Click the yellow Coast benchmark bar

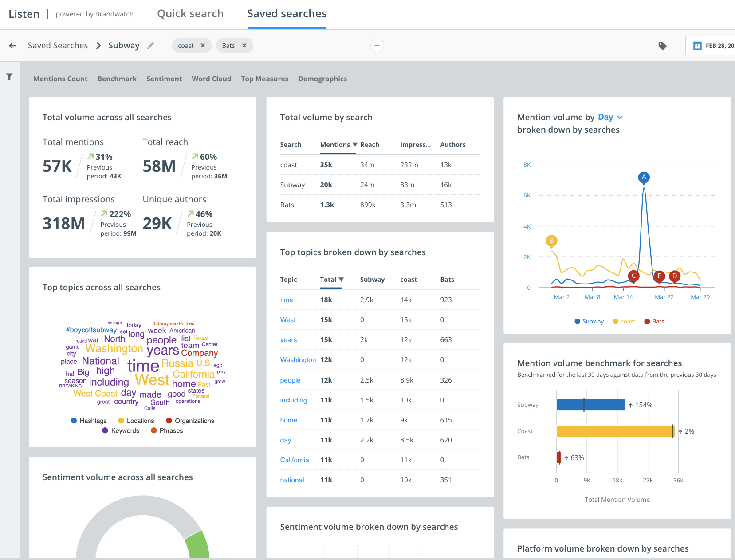615,431
